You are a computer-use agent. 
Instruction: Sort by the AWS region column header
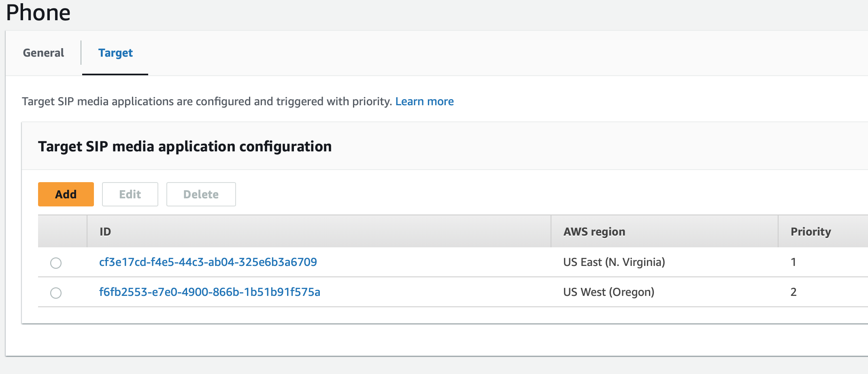pyautogui.click(x=594, y=232)
